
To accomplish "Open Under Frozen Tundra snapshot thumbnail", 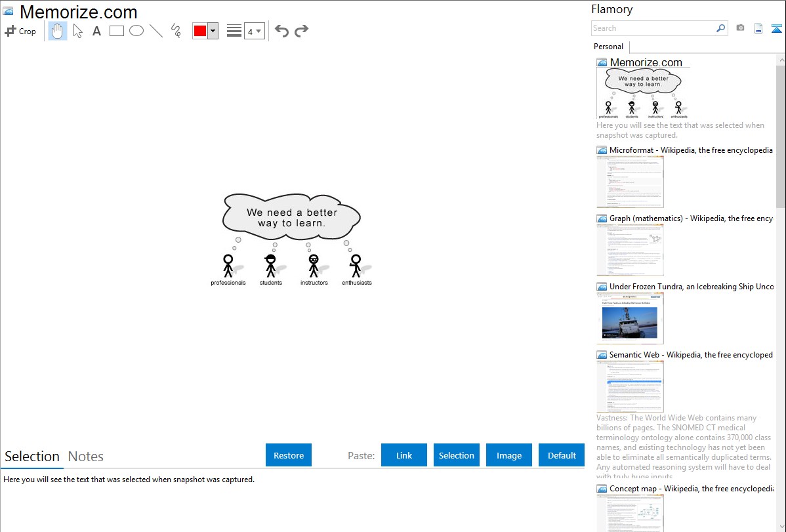I will (x=630, y=318).
